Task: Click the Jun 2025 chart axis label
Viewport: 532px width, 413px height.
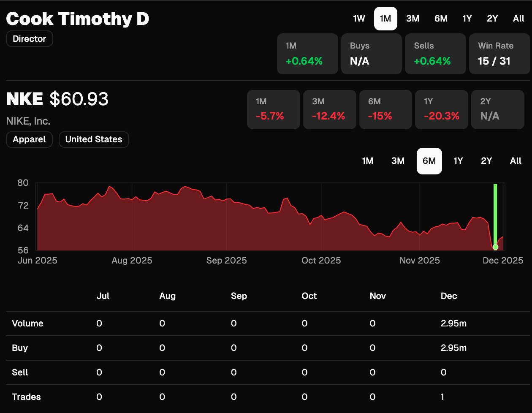Action: point(38,261)
